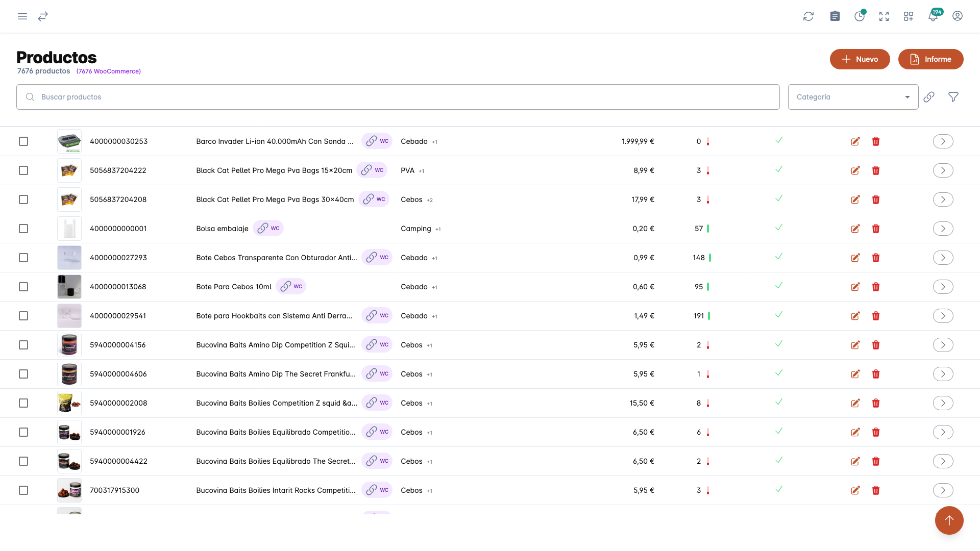
Task: Open the notifications bell icon
Action: [933, 16]
